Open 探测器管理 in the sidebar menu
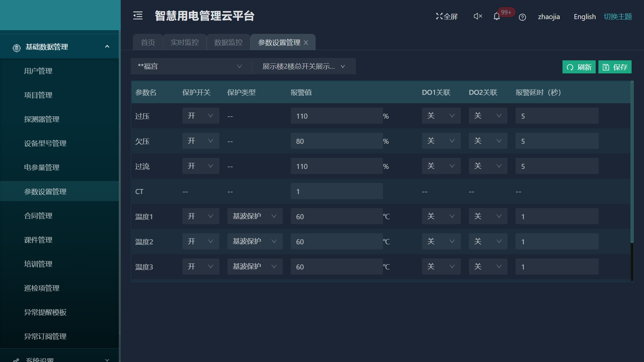This screenshot has width=644, height=362. pos(42,119)
